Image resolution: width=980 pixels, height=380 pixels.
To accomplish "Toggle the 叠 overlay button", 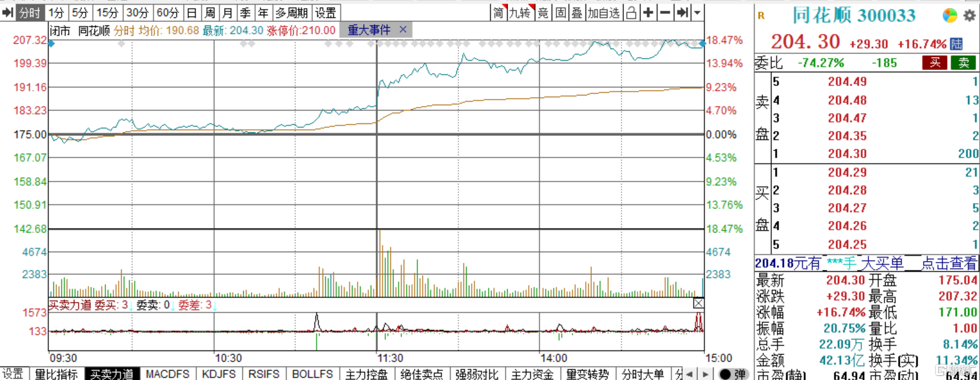I will (576, 12).
